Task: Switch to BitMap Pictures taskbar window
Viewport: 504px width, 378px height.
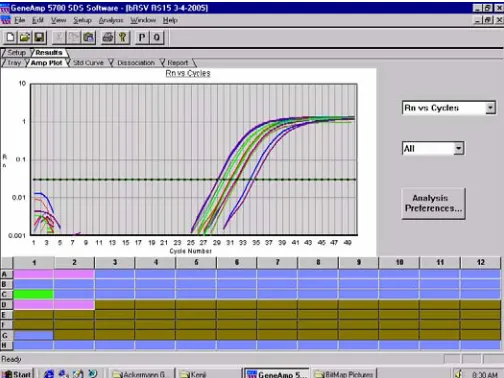Action: pyautogui.click(x=344, y=374)
